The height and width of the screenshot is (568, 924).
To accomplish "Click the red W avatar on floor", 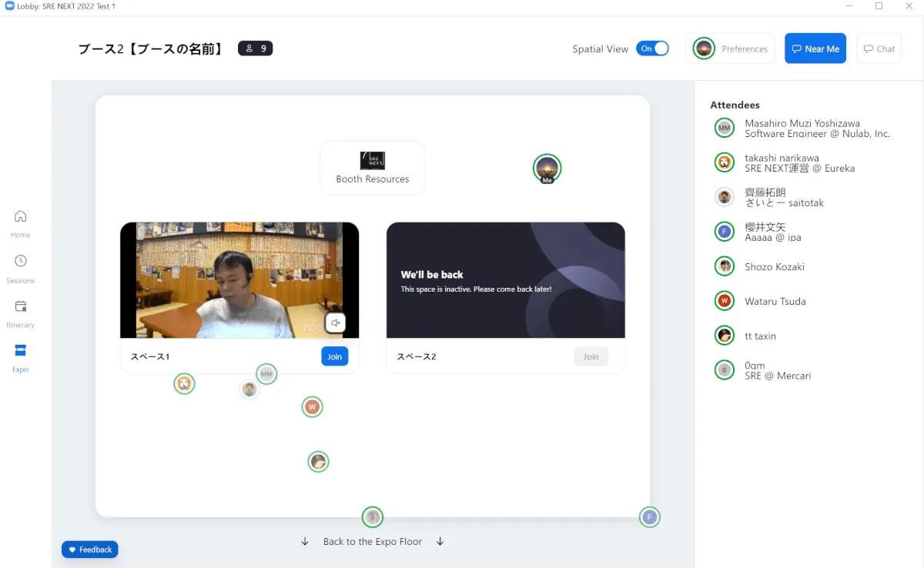I will (x=312, y=407).
